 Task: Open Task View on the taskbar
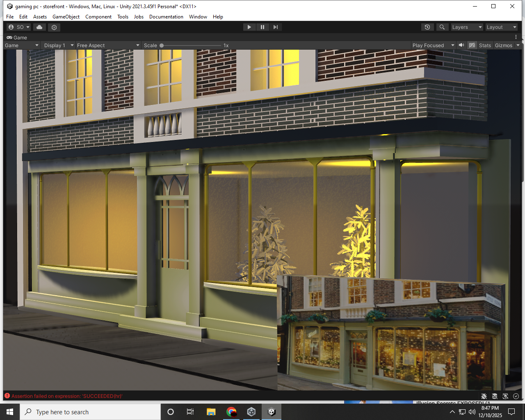point(190,412)
